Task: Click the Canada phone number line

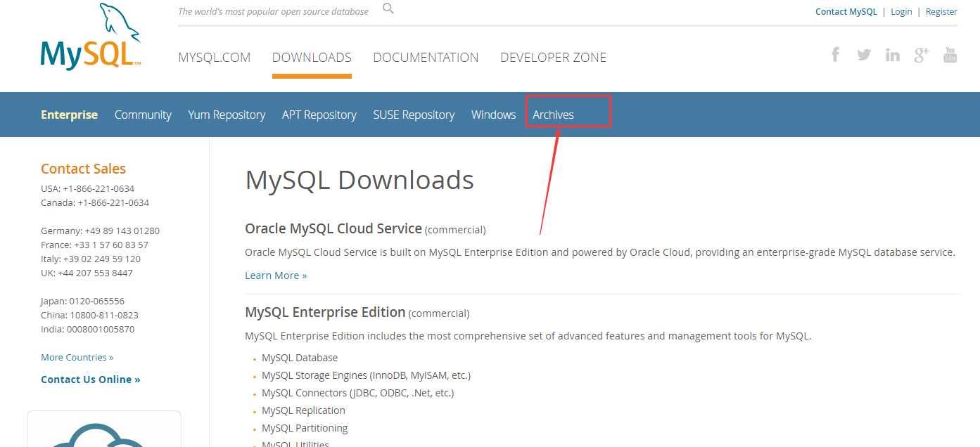Action: coord(95,202)
